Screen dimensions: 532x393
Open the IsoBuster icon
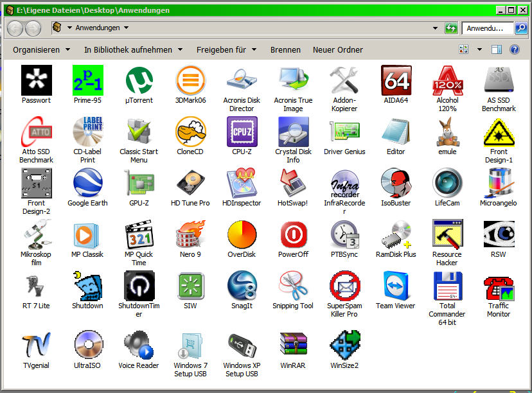(x=396, y=183)
